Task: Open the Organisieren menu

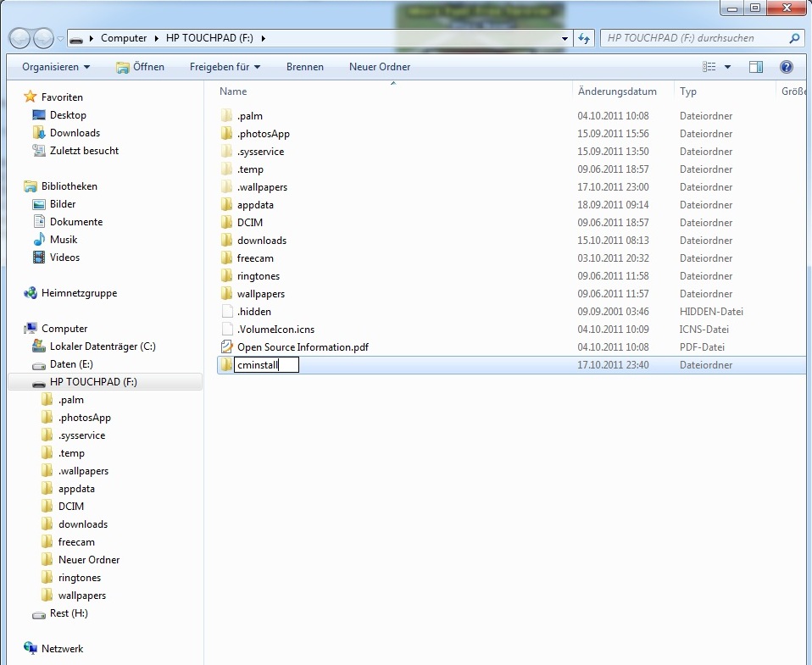Action: [56, 67]
